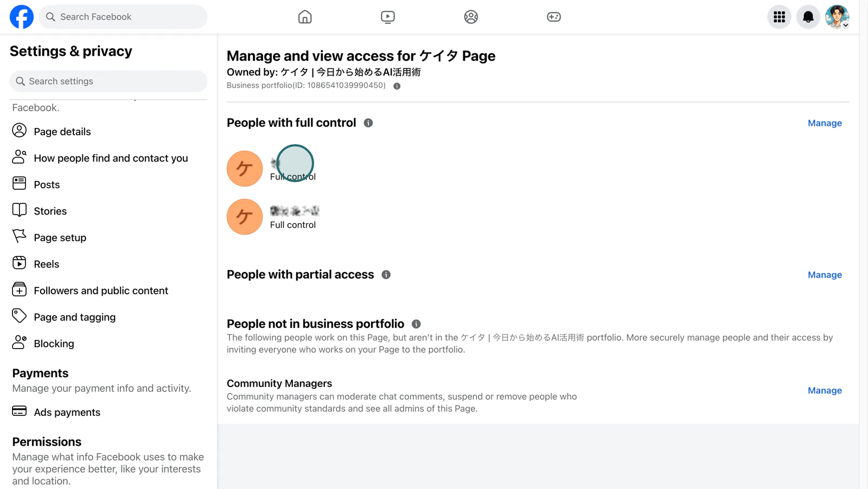868x489 pixels.
Task: Click the Posts sidebar icon
Action: [20, 183]
